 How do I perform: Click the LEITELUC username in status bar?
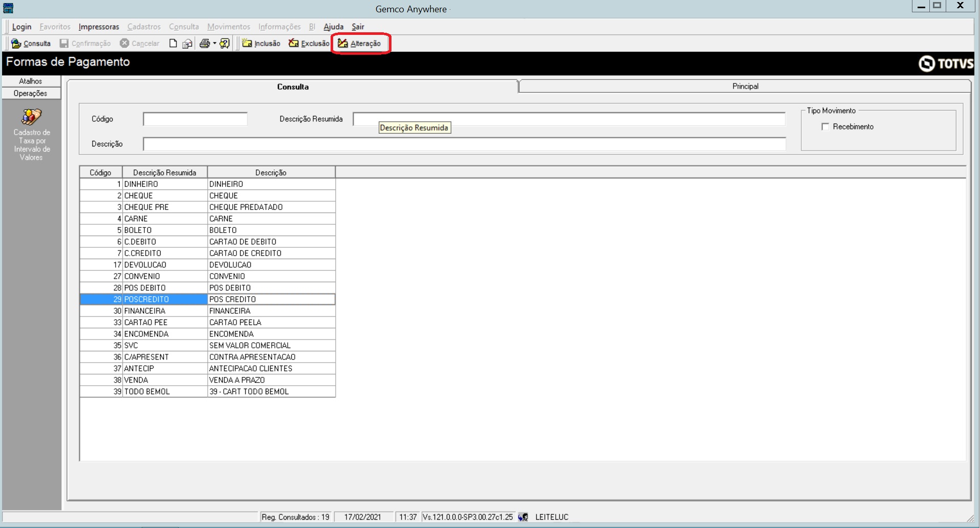tap(552, 517)
